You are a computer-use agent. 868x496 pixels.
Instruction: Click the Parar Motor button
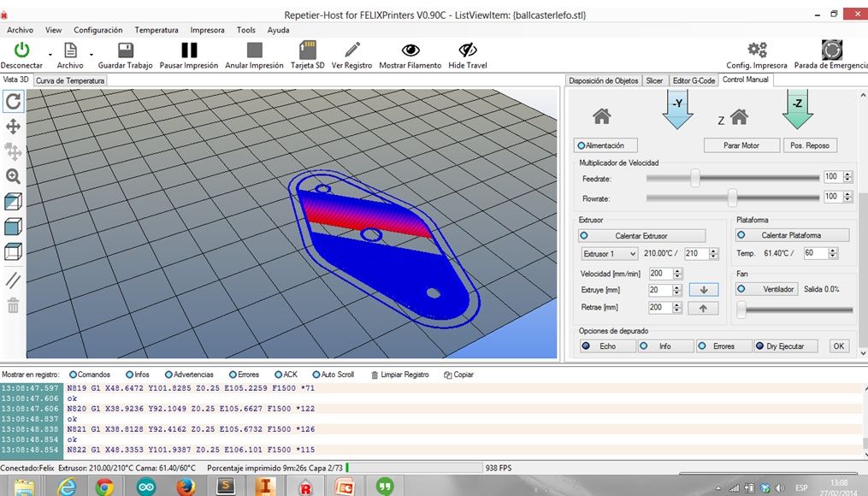point(741,145)
